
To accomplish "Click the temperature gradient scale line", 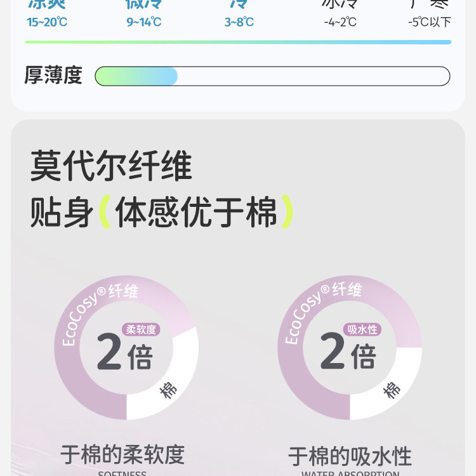I will coord(238,43).
